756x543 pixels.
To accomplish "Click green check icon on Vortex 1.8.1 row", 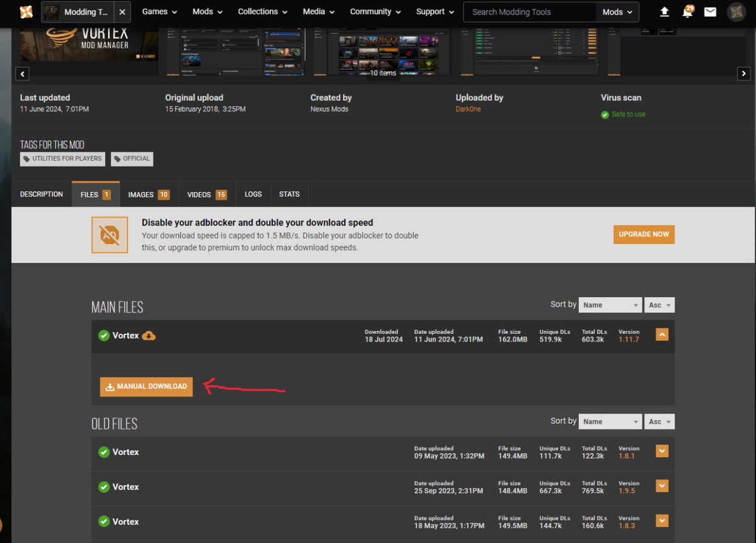I will 104,452.
